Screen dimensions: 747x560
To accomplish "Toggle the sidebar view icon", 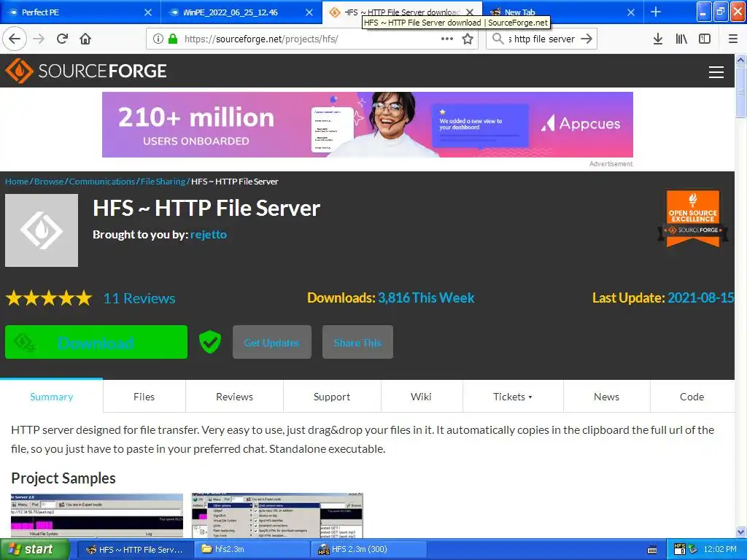I will [x=705, y=39].
